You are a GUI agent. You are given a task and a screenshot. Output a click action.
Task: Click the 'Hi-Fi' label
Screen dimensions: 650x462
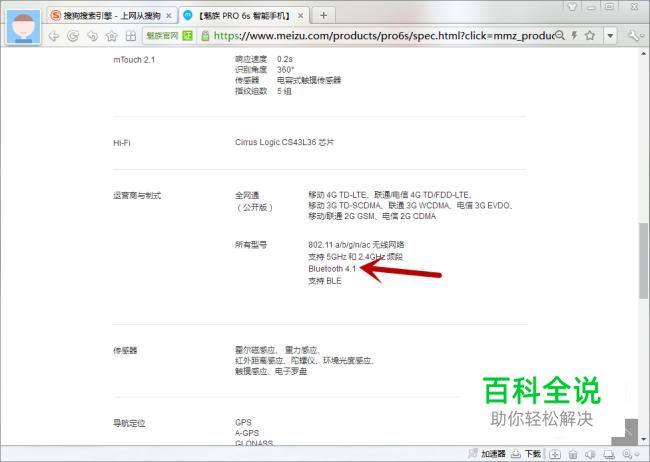121,143
